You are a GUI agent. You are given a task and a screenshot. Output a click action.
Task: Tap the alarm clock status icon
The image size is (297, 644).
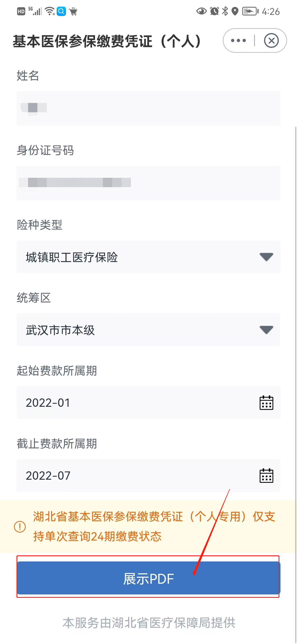coord(214,11)
